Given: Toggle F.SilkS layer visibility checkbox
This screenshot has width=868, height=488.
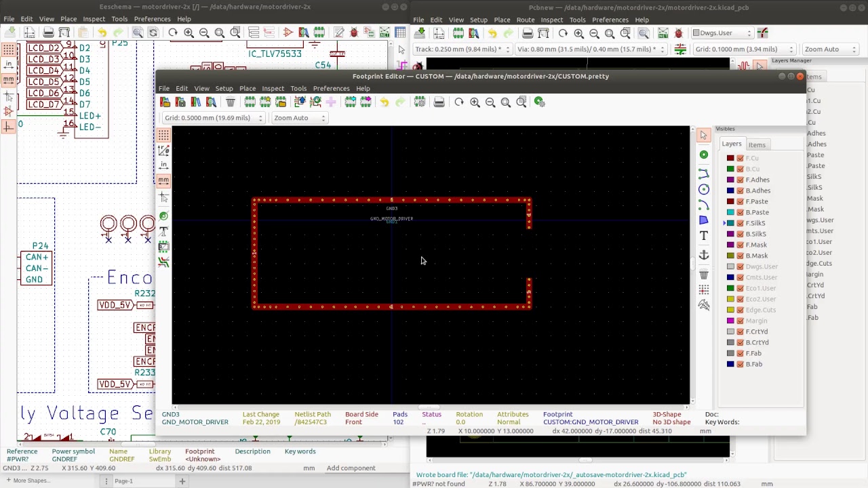Looking at the screenshot, I should 741,223.
